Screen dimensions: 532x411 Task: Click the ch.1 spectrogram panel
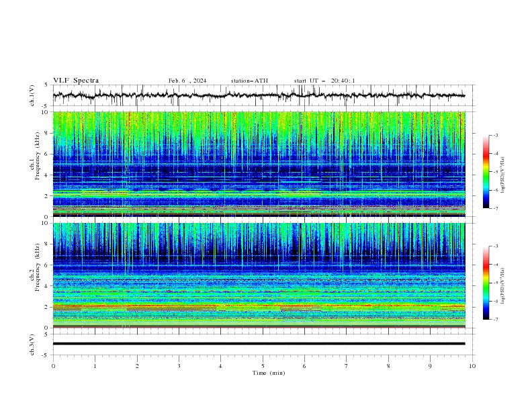point(259,164)
